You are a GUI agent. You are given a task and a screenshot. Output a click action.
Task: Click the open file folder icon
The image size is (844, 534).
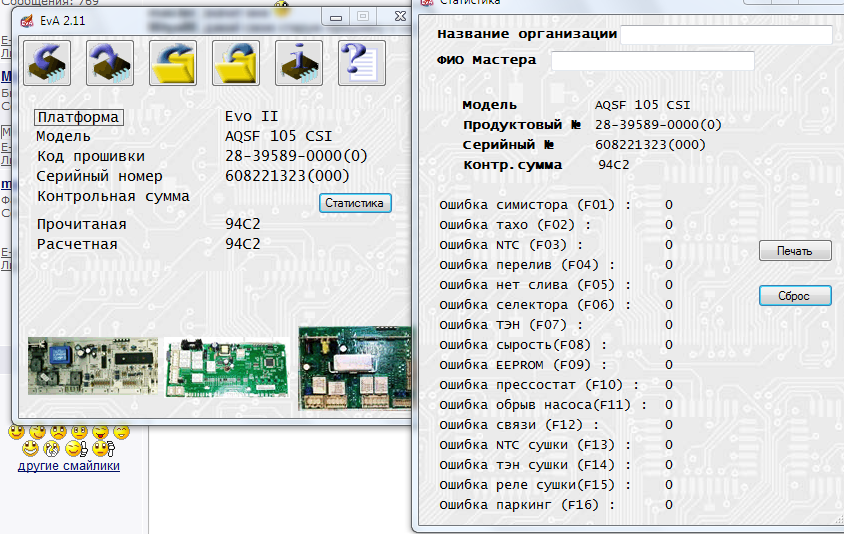click(172, 63)
